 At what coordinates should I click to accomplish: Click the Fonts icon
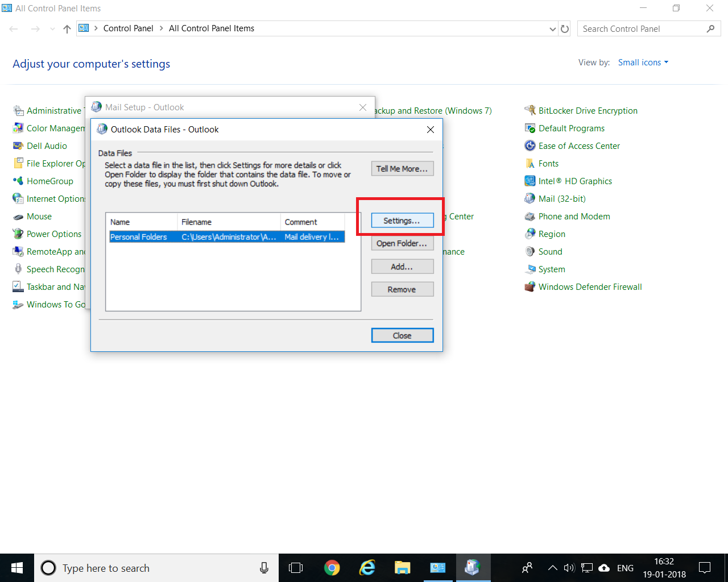point(530,163)
